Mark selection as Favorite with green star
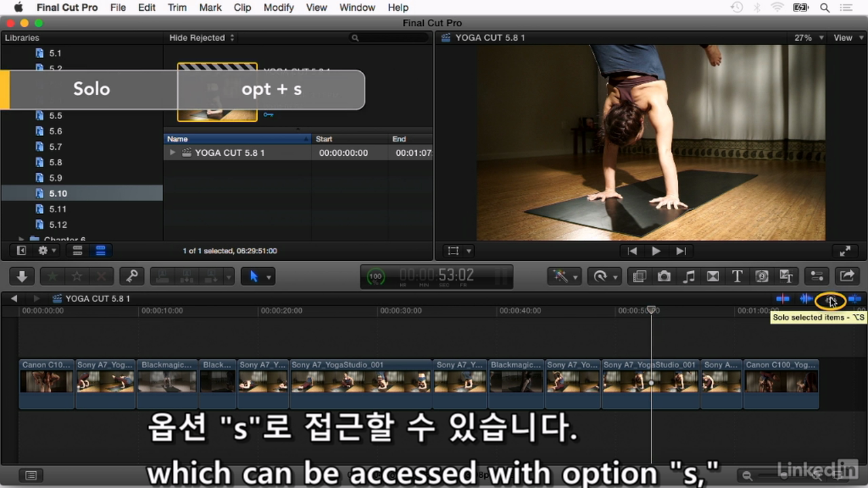The image size is (868, 488). [x=52, y=276]
